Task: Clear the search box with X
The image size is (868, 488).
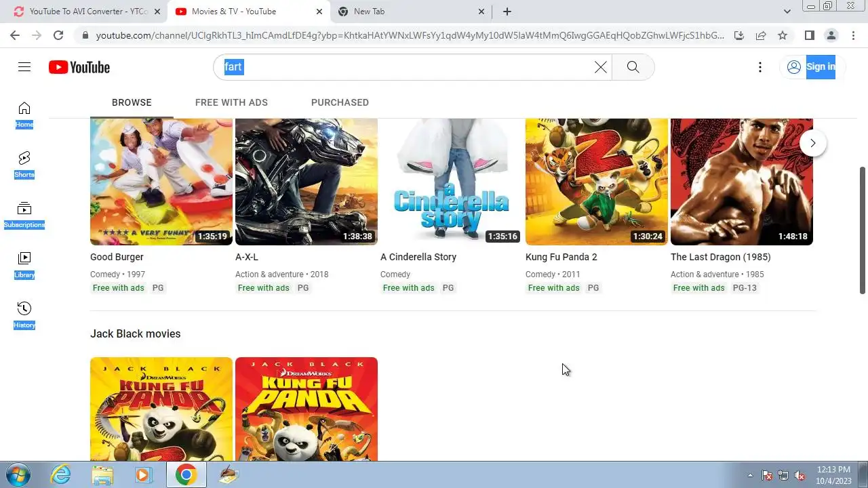Action: pos(601,67)
